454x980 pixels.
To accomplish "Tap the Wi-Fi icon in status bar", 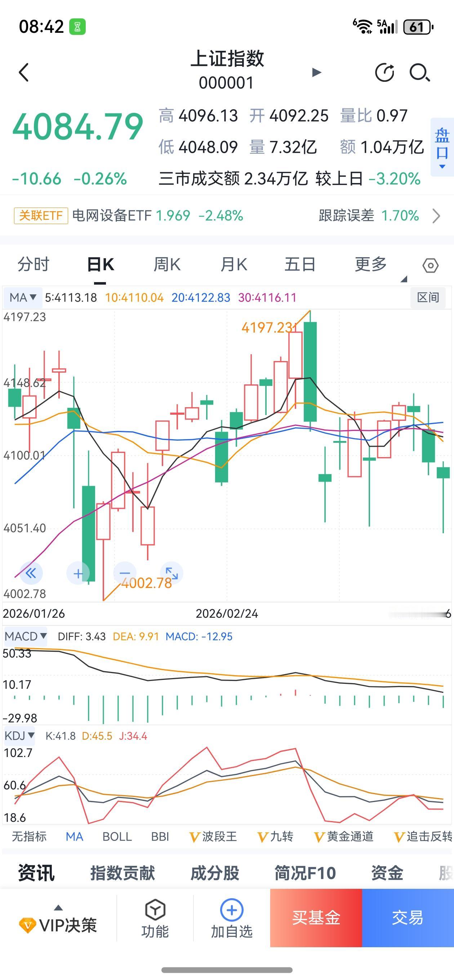I will click(x=363, y=27).
